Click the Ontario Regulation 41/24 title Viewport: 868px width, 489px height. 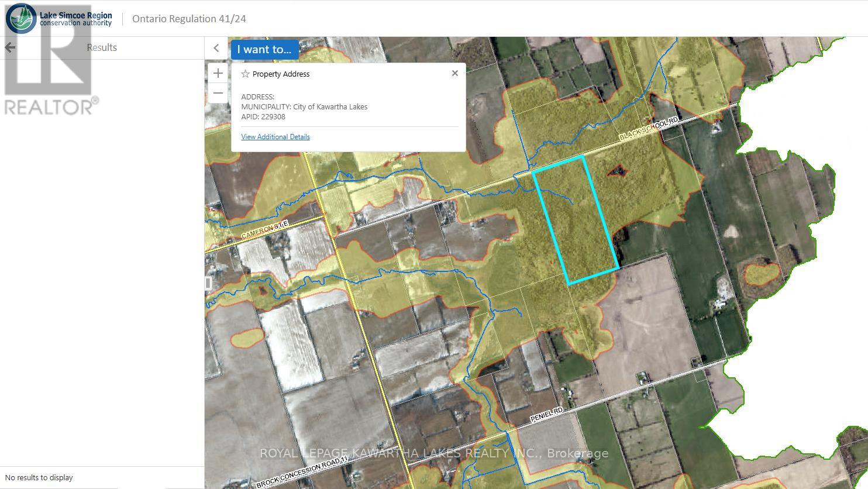tap(189, 19)
